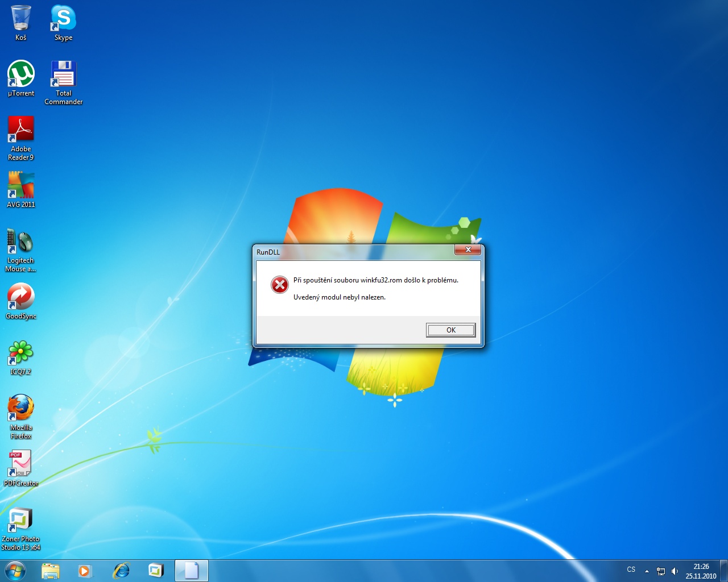Select the Skype desktop shortcut

tap(63, 19)
